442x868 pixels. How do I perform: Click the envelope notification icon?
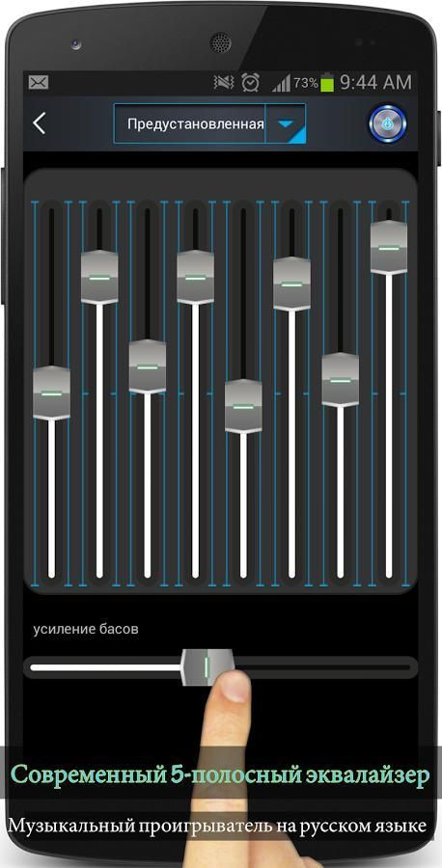pos(39,83)
